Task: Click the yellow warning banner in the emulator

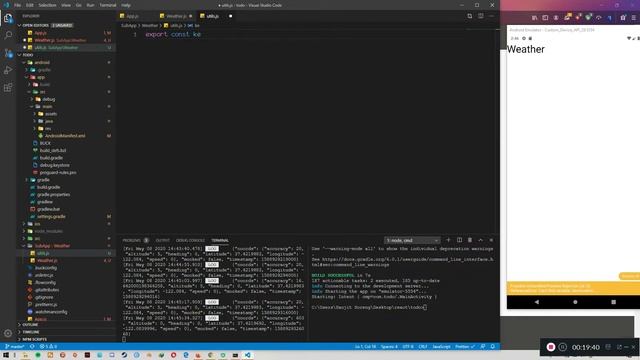Action: [573, 288]
